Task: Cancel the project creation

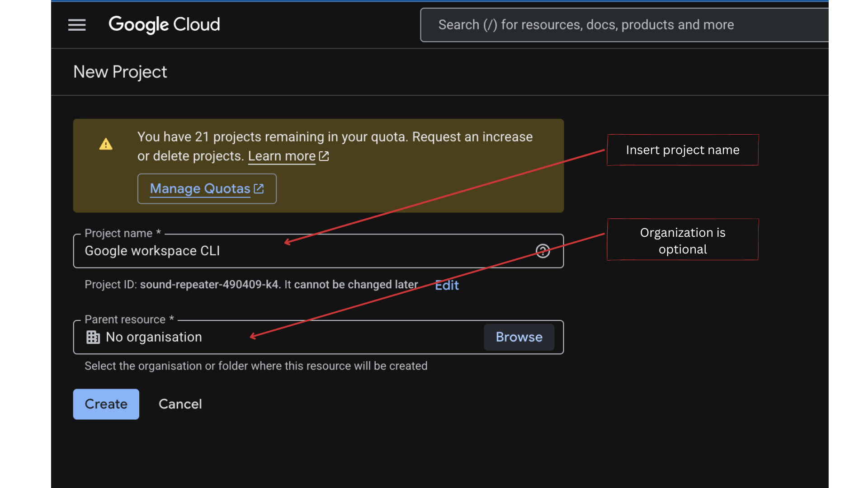Action: click(180, 404)
